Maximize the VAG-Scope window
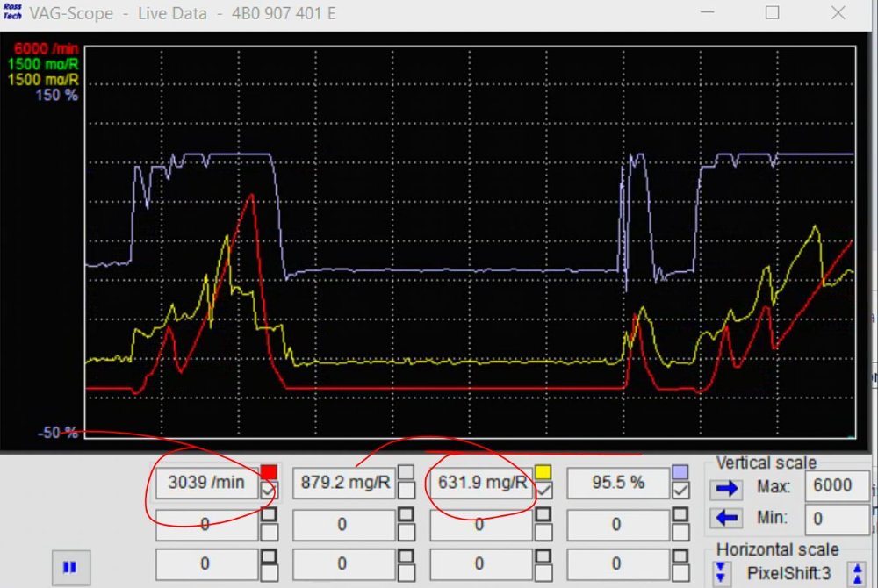The image size is (878, 588). 772,13
